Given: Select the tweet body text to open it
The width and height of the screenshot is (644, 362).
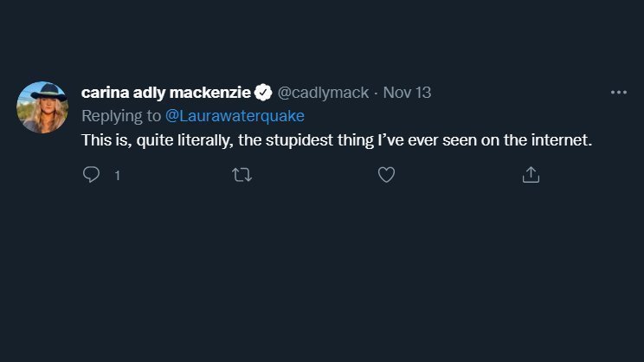Looking at the screenshot, I should 336,139.
